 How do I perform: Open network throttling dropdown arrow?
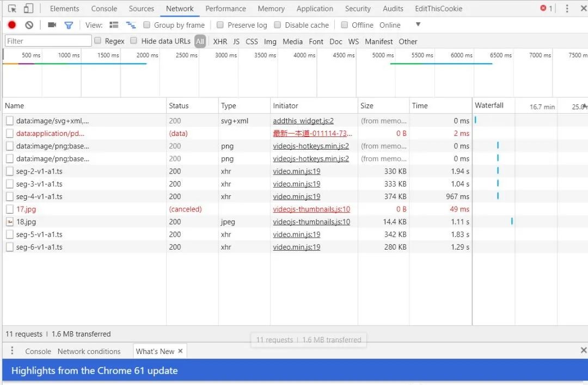point(418,24)
